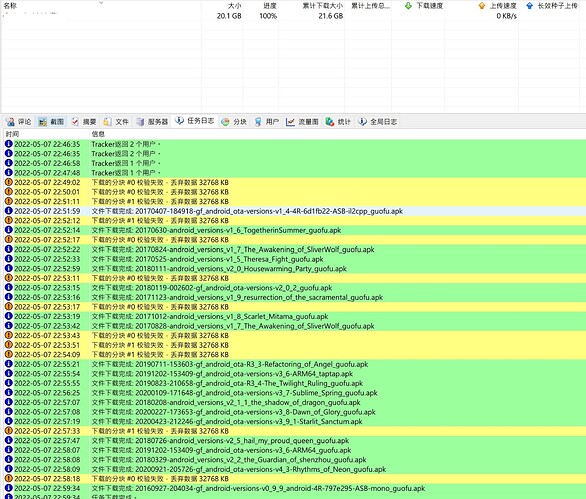Open the 评论 comments tab icon
This screenshot has width=586, height=499.
10,121
